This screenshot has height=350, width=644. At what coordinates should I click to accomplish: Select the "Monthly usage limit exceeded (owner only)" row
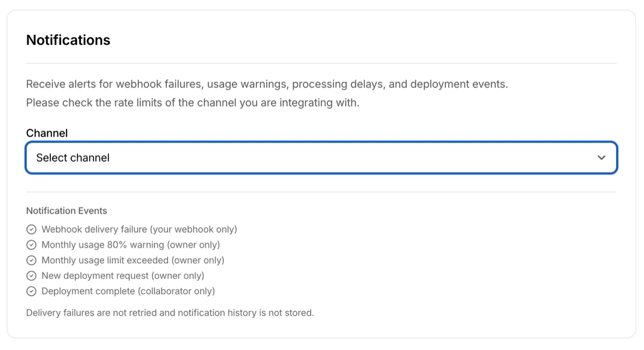tap(133, 260)
